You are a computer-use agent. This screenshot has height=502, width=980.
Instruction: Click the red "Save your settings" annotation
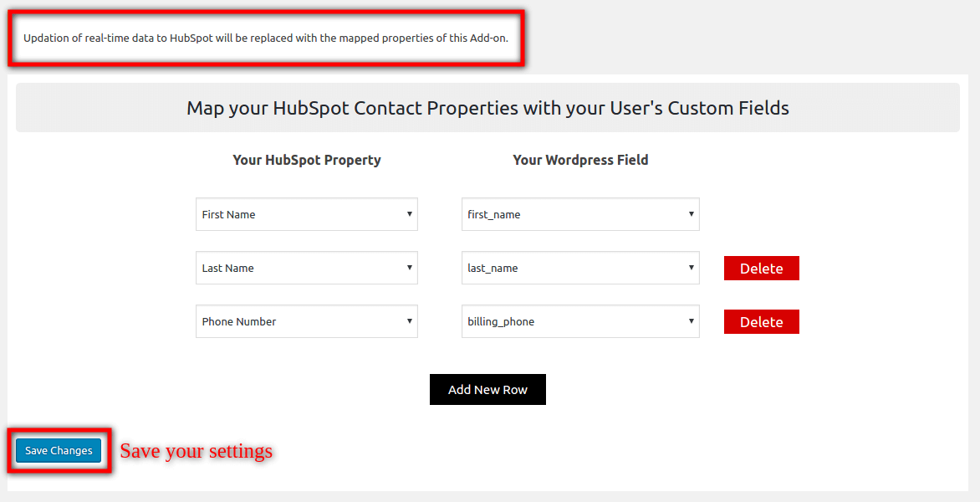tap(197, 451)
